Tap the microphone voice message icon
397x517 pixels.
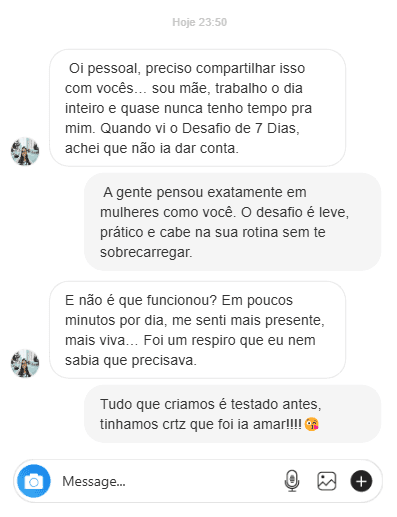click(x=292, y=481)
